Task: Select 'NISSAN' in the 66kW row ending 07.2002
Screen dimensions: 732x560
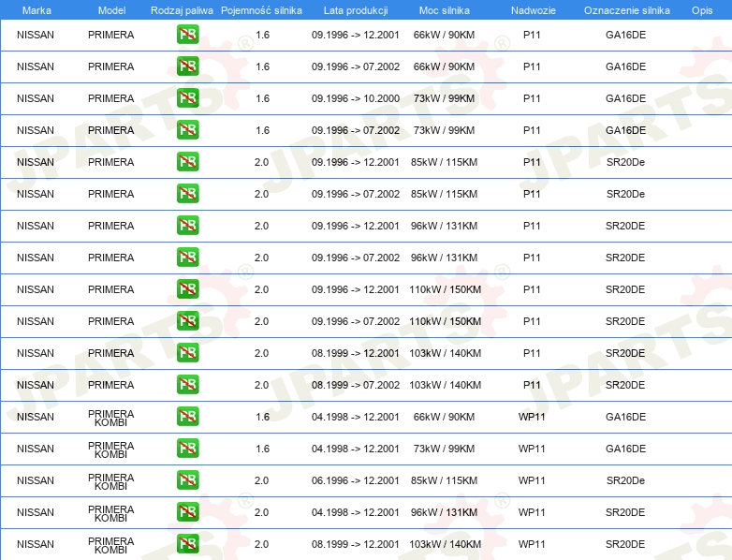Action: pos(36,66)
